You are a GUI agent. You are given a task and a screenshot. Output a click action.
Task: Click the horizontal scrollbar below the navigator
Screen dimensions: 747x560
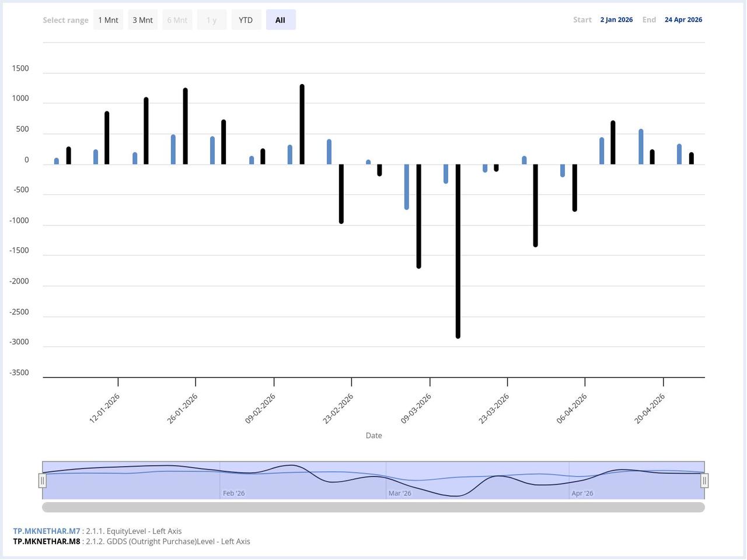[x=373, y=507]
